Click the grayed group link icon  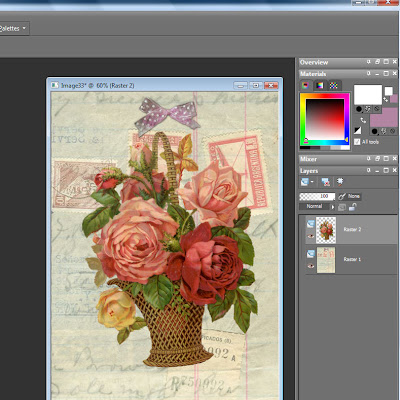[x=342, y=207]
